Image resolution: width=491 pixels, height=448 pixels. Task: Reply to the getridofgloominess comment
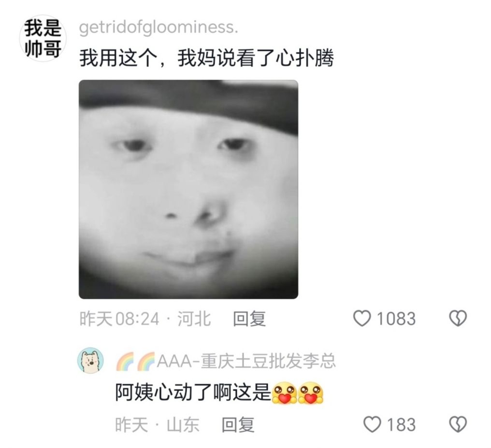pos(249,319)
